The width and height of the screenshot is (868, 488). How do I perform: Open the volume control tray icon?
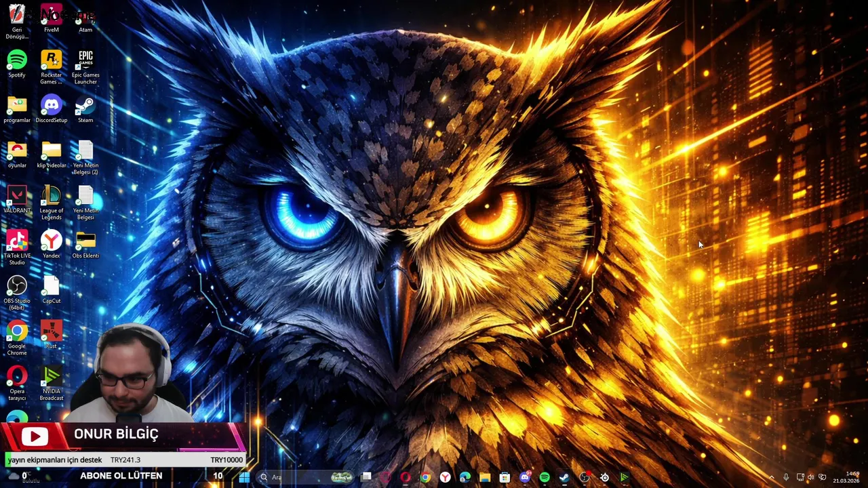point(810,477)
